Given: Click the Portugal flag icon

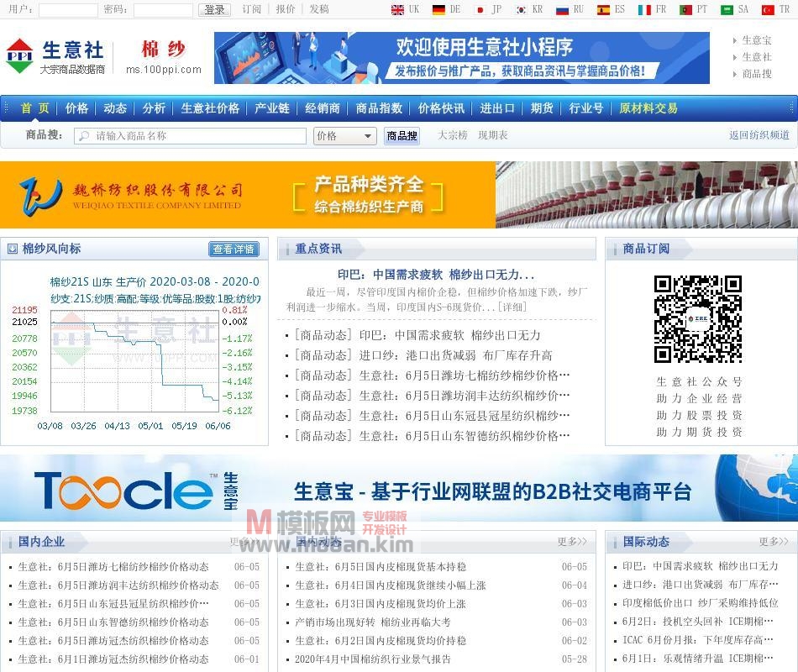Looking at the screenshot, I should click(x=686, y=10).
